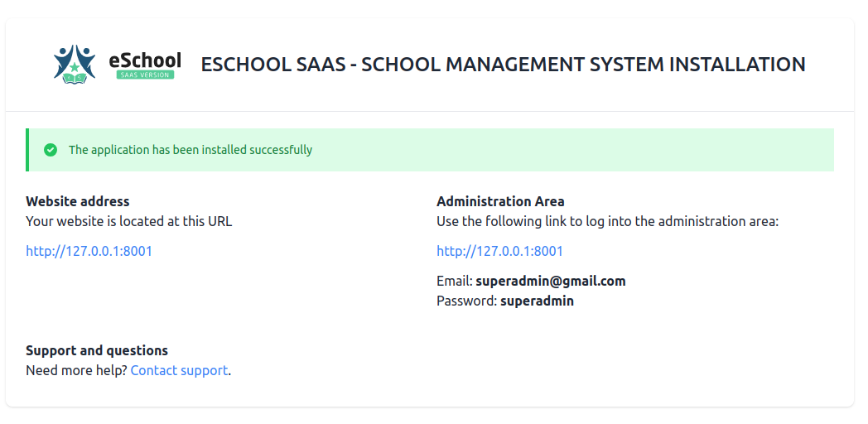Click the installation page main heading
This screenshot has height=424, width=868.
[503, 65]
